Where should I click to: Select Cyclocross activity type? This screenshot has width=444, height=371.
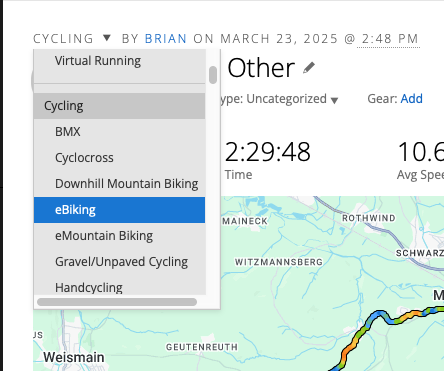[x=119, y=158]
